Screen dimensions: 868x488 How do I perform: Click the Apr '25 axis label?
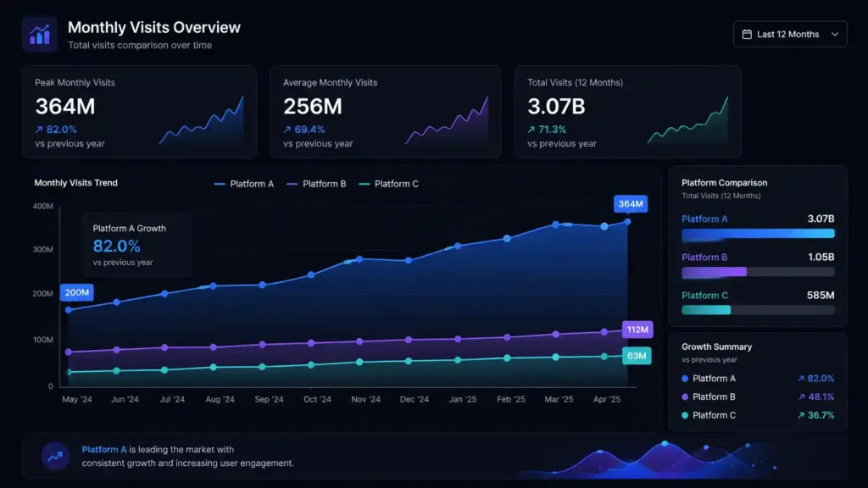pos(607,399)
